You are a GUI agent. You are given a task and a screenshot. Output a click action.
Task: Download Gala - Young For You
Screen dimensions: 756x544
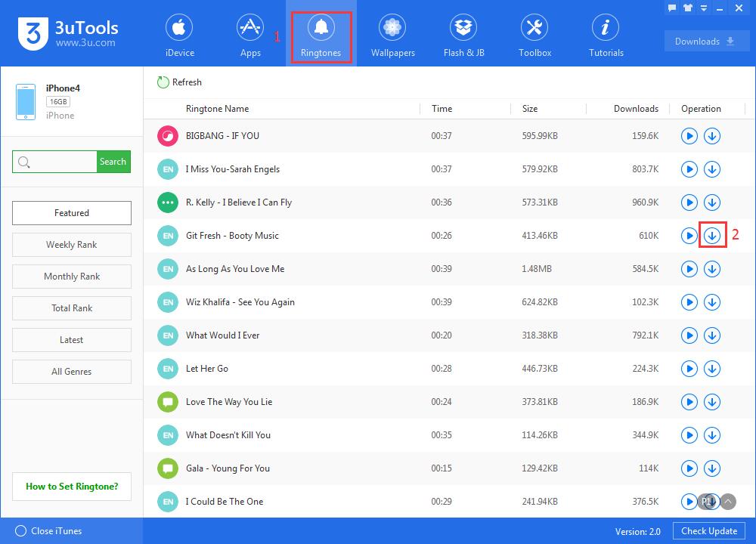tap(712, 468)
